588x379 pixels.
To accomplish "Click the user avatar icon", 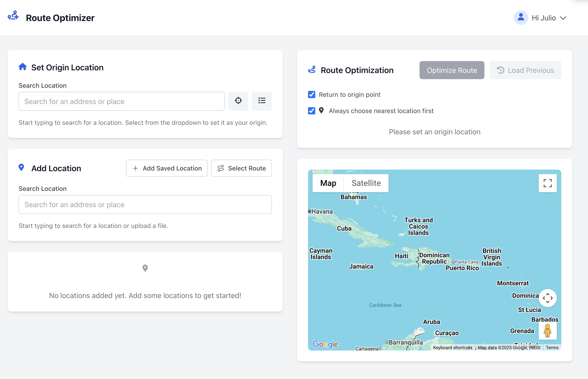I will [x=521, y=17].
